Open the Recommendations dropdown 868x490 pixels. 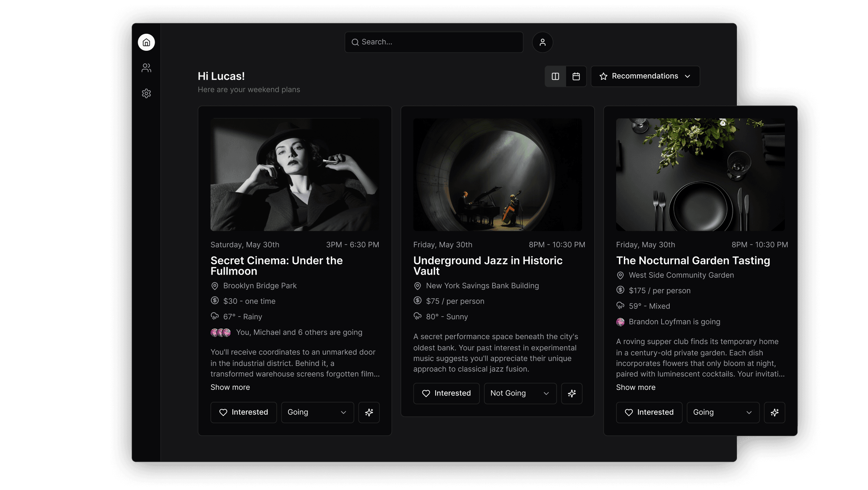[645, 76]
